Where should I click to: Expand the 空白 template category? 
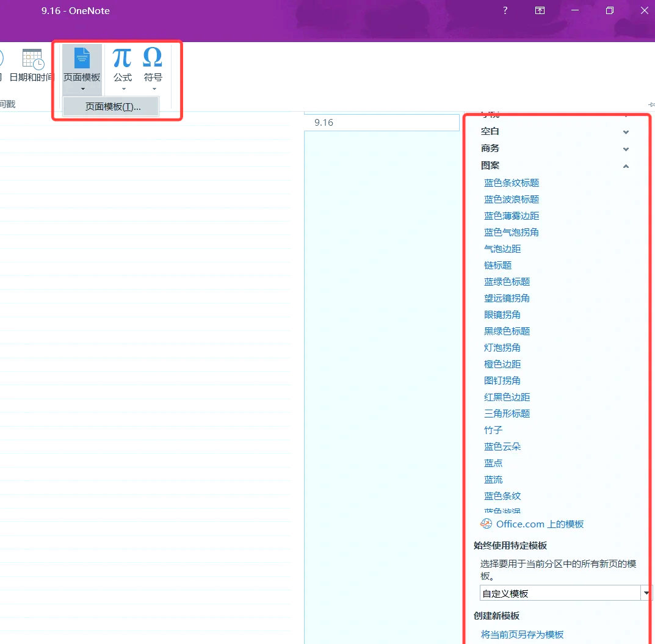[x=626, y=131]
